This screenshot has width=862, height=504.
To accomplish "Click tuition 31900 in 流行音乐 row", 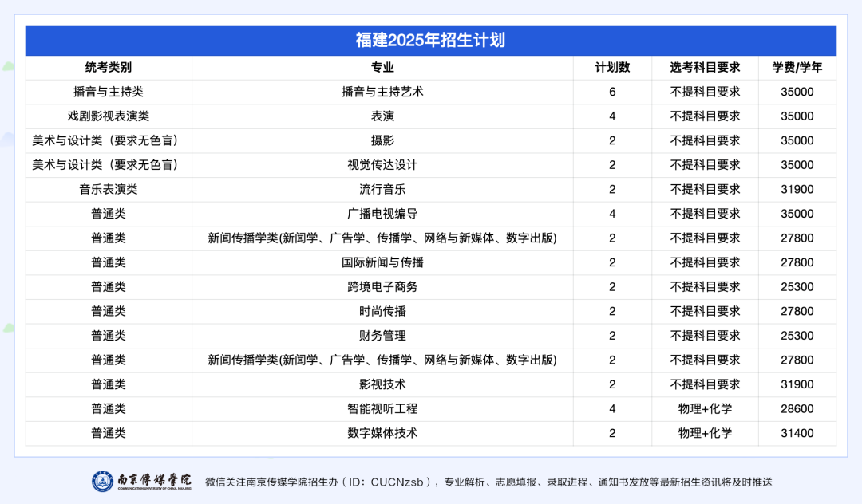I will point(797,190).
